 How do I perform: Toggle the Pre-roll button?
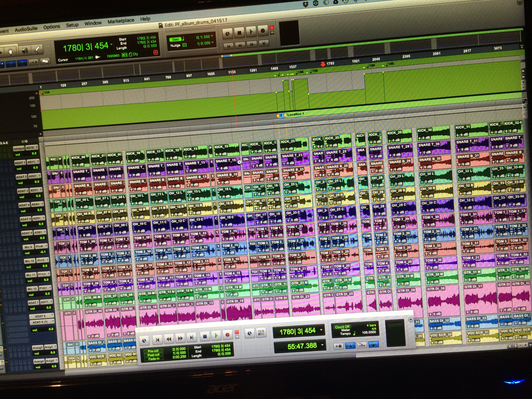click(x=153, y=351)
